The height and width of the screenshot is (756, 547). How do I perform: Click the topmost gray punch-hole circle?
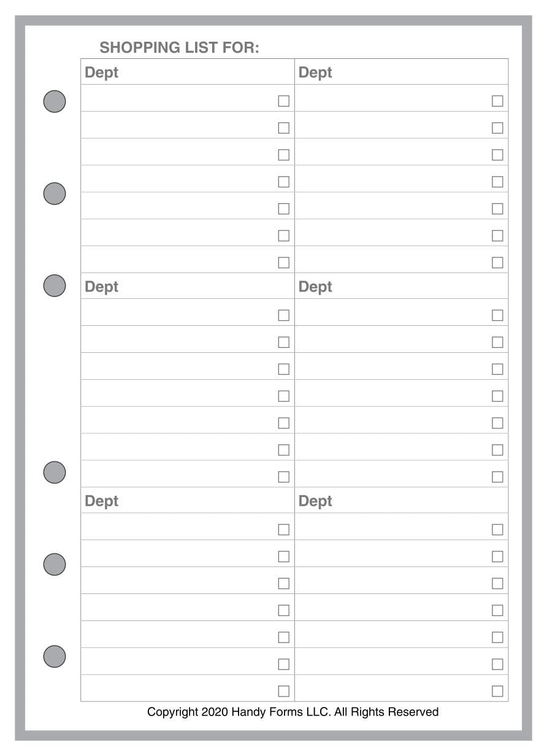click(55, 101)
